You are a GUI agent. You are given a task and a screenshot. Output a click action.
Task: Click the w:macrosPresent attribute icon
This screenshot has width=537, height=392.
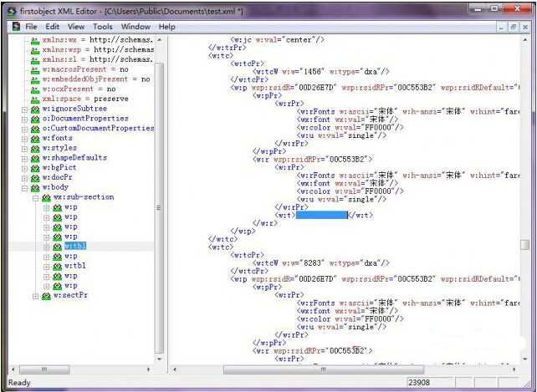point(35,69)
